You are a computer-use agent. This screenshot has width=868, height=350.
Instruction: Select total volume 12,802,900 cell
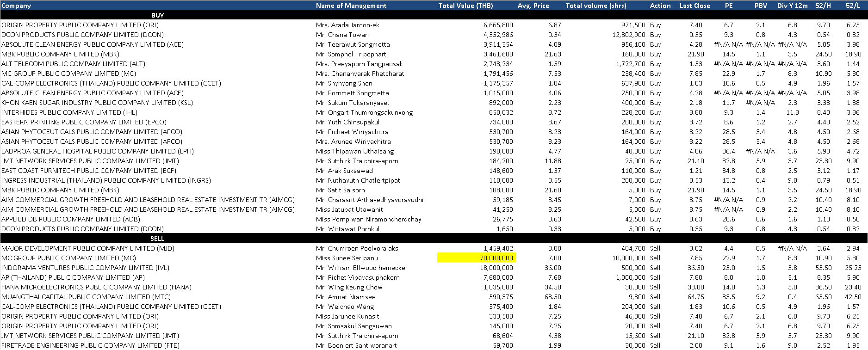(629, 35)
